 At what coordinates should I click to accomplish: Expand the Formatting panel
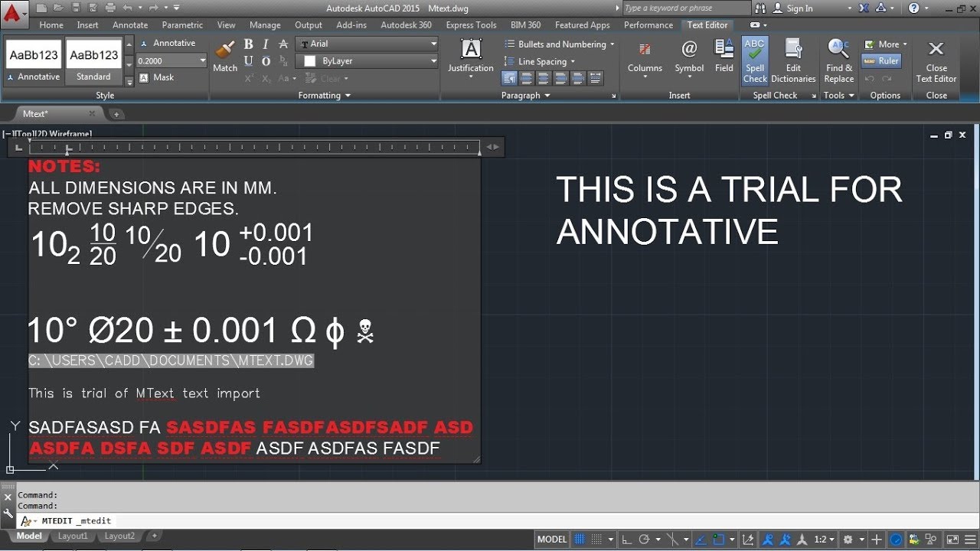325,96
